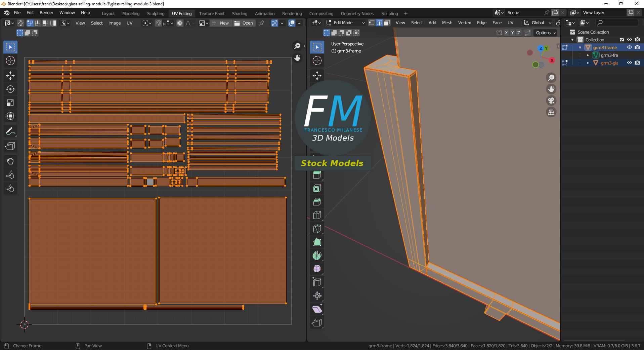The height and width of the screenshot is (350, 644).
Task: Toggle camera view in 3D viewport
Action: (551, 101)
